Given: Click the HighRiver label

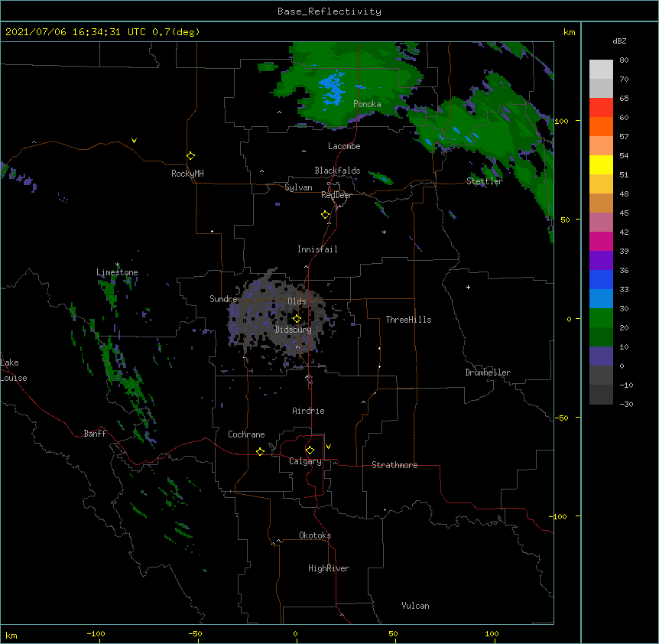Looking at the screenshot, I should pos(329,568).
